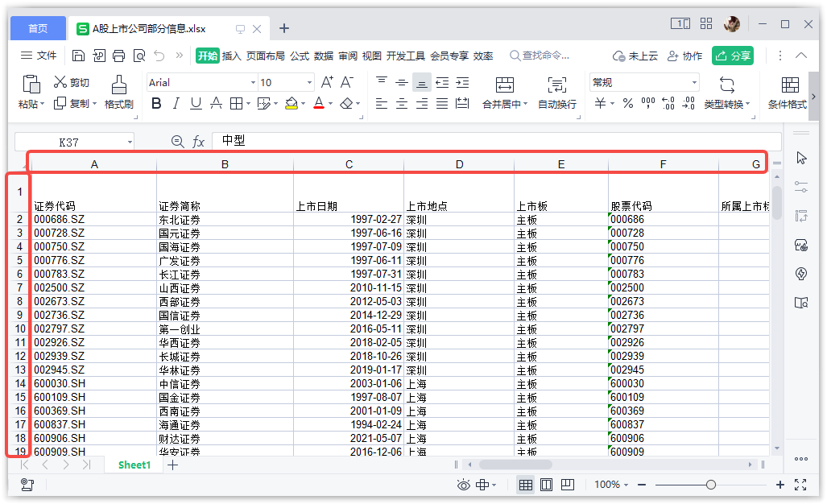Click the Undo arrow icon
827x504 pixels.
click(159, 56)
